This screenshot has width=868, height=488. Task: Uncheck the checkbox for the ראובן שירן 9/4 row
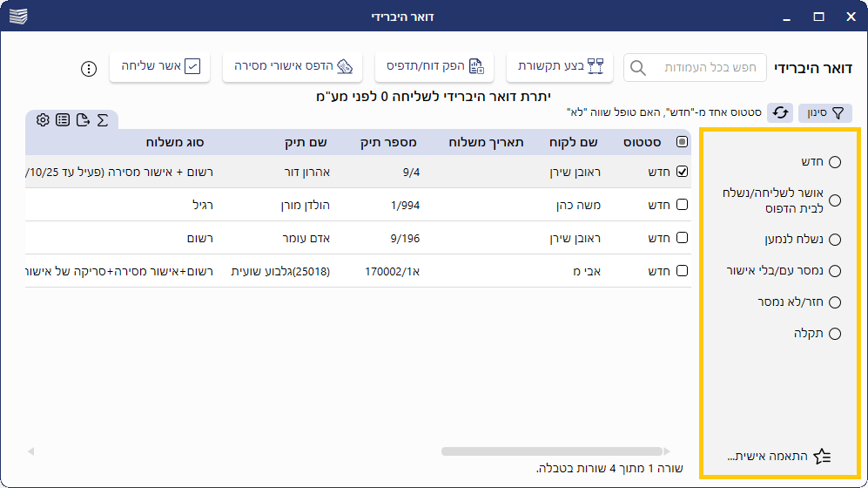(x=682, y=172)
